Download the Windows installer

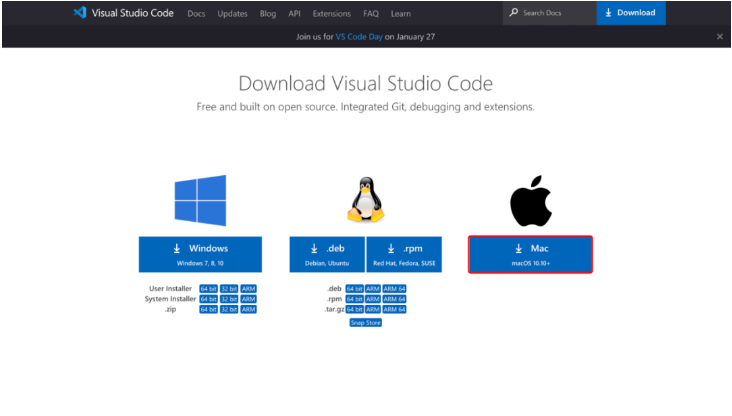pyautogui.click(x=200, y=254)
